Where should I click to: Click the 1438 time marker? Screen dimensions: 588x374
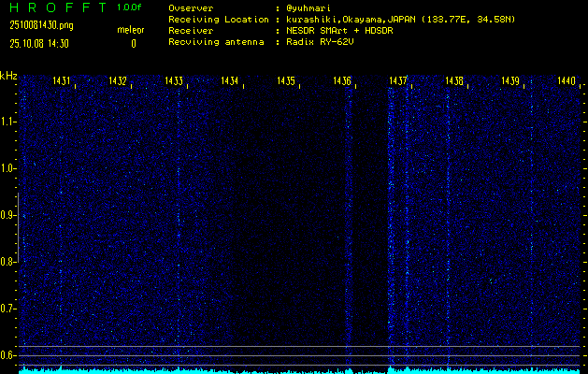454,80
